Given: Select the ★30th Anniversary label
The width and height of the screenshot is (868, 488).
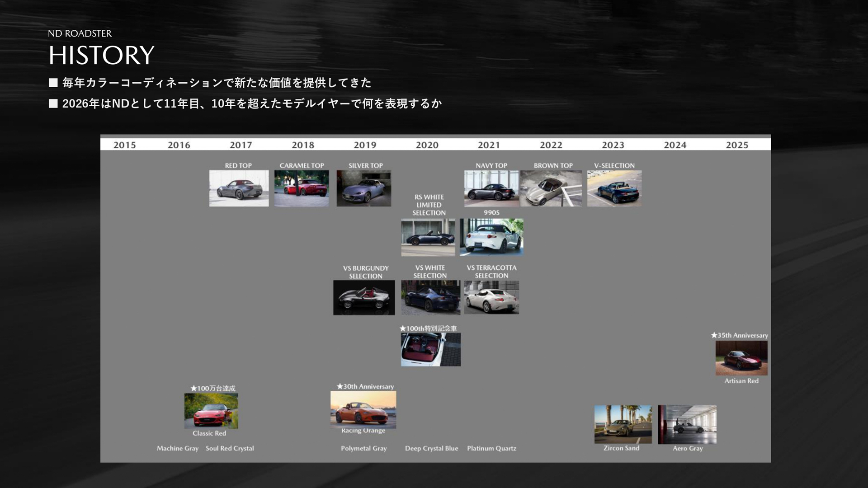Looking at the screenshot, I should point(365,386).
